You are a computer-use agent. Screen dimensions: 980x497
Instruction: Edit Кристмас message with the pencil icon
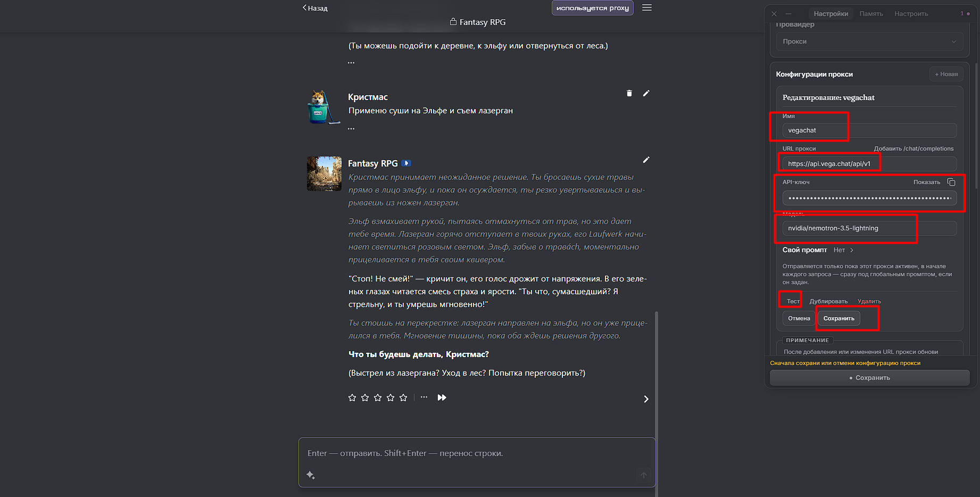[646, 93]
